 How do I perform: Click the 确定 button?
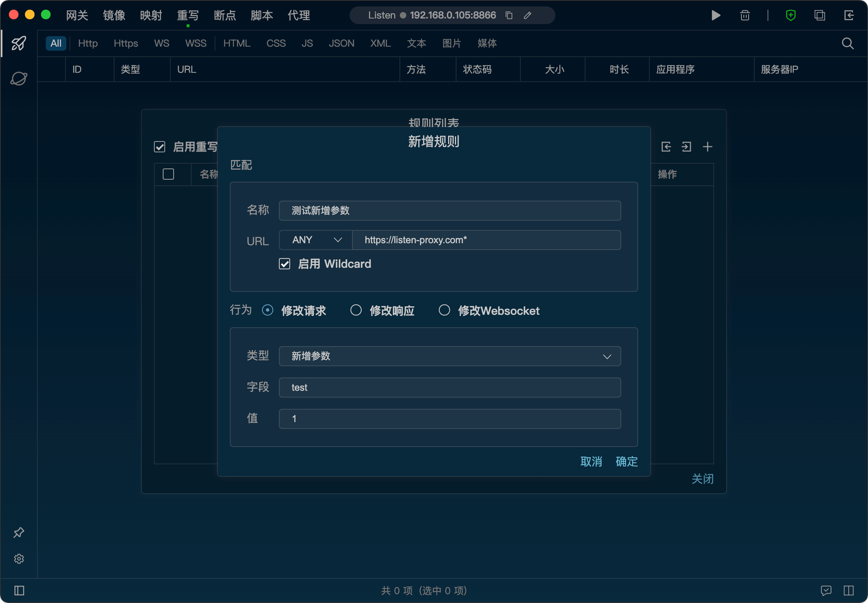pyautogui.click(x=626, y=461)
